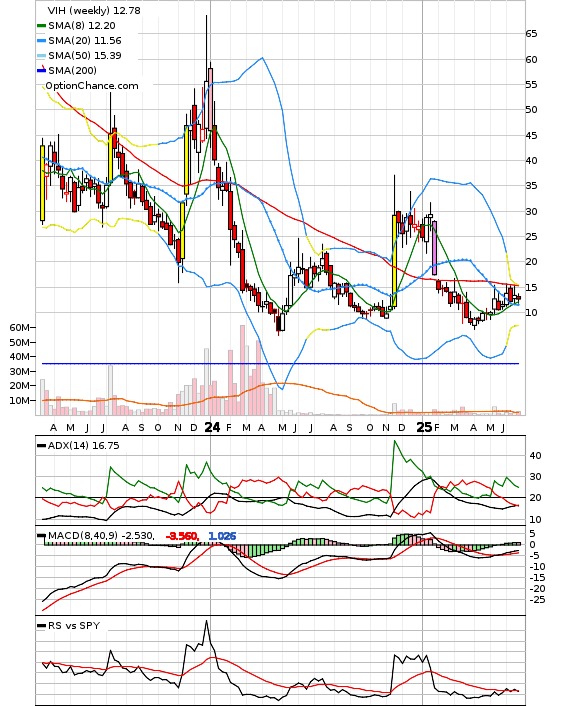The width and height of the screenshot is (566, 706).
Task: Click the ADX(14) 16.75 indicator label
Action: pyautogui.click(x=83, y=445)
